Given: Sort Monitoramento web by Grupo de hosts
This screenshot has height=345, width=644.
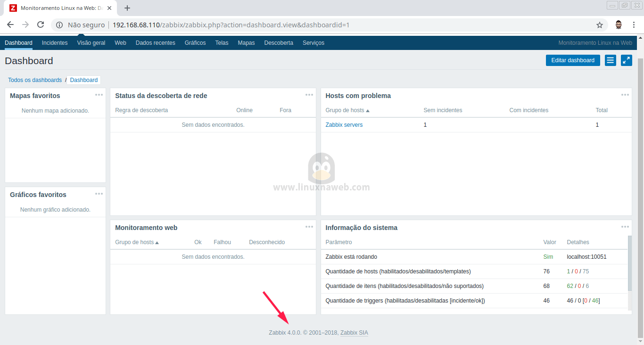Looking at the screenshot, I should pos(137,242).
